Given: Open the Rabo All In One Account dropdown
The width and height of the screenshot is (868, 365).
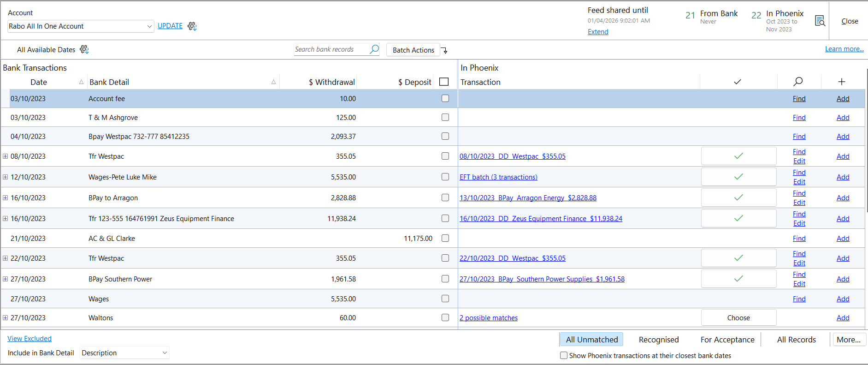Looking at the screenshot, I should (x=81, y=26).
